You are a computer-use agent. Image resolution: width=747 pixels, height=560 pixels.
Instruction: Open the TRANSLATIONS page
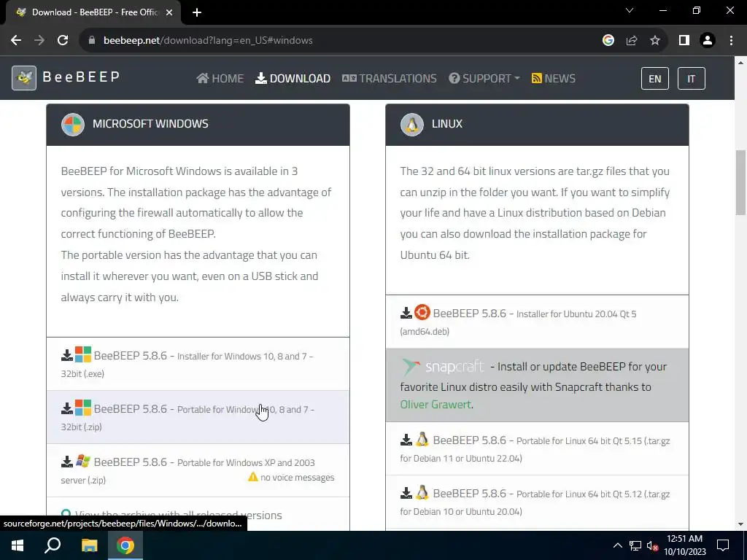click(390, 79)
